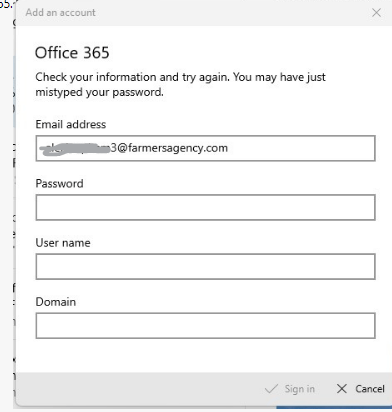This screenshot has height=412, width=392.
Task: Click the 'Email address' label
Action: (x=71, y=124)
